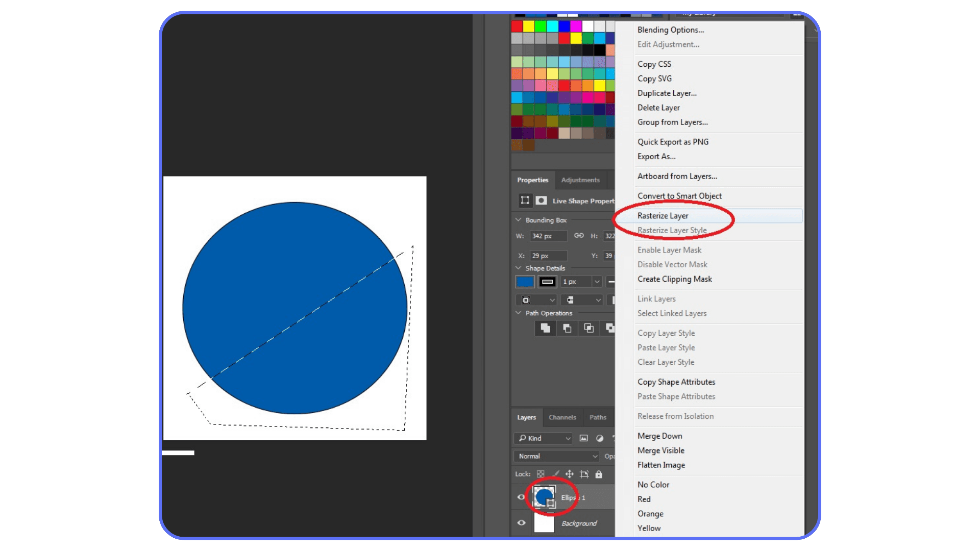This screenshot has width=980, height=551.
Task: Select the Combine Shapes path operation
Action: 546,329
